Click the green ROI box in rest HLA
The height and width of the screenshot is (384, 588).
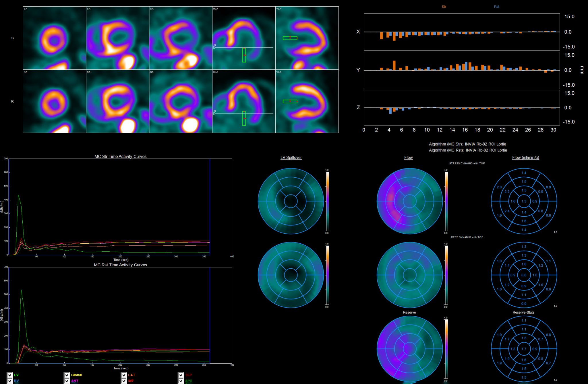[x=244, y=119]
